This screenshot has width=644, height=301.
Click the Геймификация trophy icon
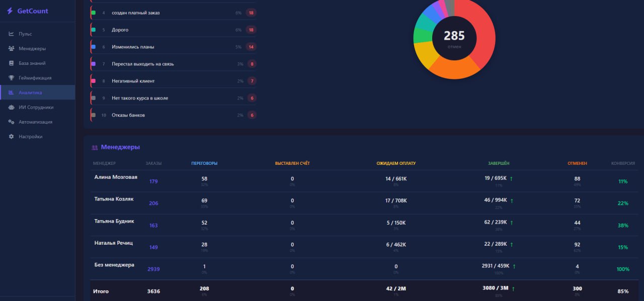(11, 78)
